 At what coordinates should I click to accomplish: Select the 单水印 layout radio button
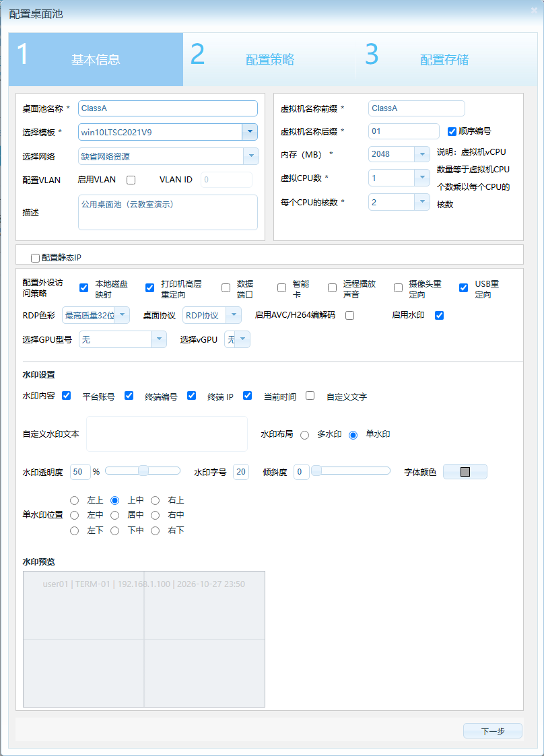(x=353, y=435)
